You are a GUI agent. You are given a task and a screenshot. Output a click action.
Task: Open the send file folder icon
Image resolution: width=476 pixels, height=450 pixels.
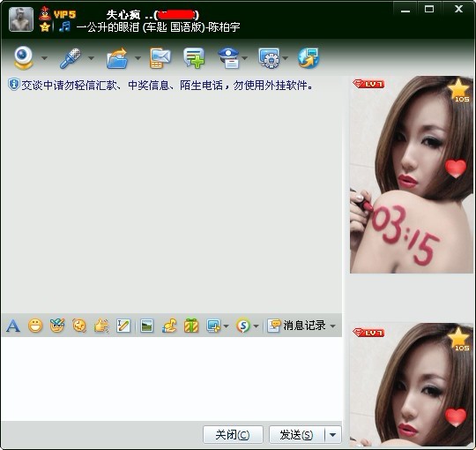point(117,58)
